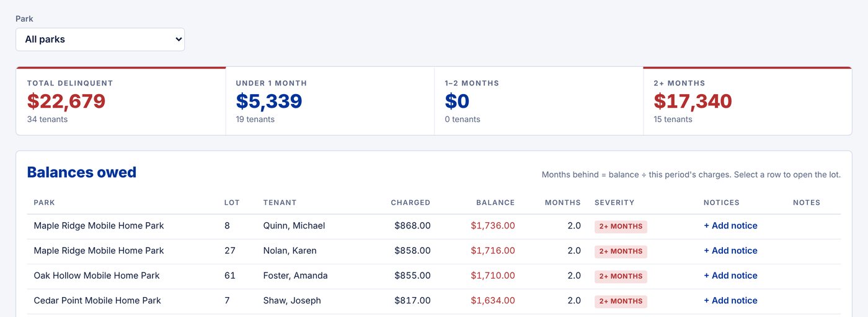Add notice for Foster, Amanda
Viewport: 868px width, 317px height.
(x=730, y=276)
